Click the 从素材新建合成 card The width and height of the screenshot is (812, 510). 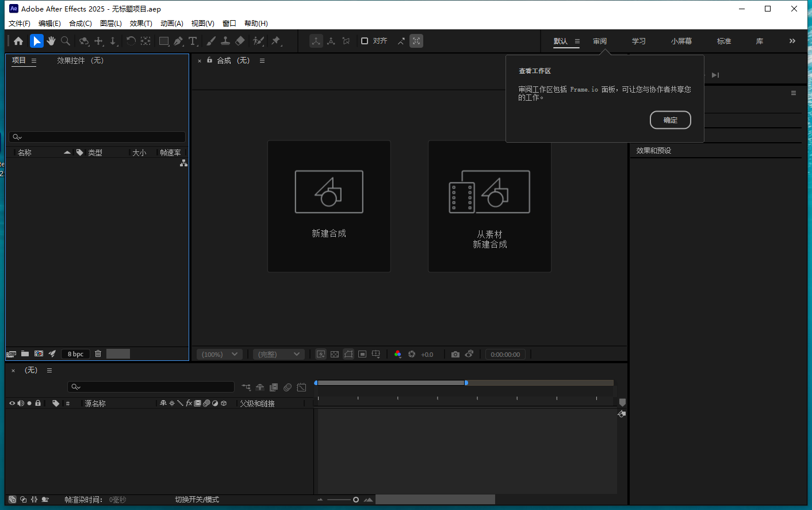tap(490, 207)
